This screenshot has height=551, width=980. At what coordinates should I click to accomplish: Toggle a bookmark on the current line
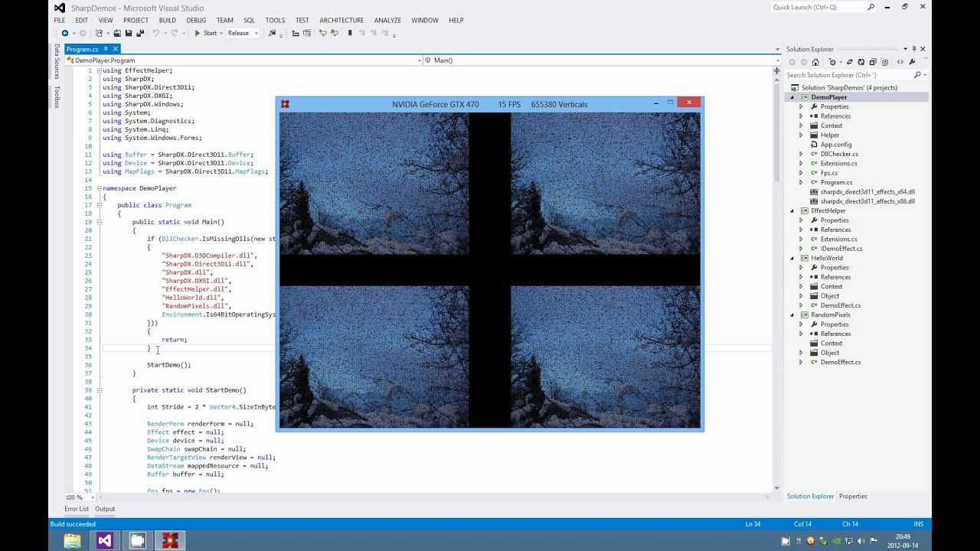350,33
